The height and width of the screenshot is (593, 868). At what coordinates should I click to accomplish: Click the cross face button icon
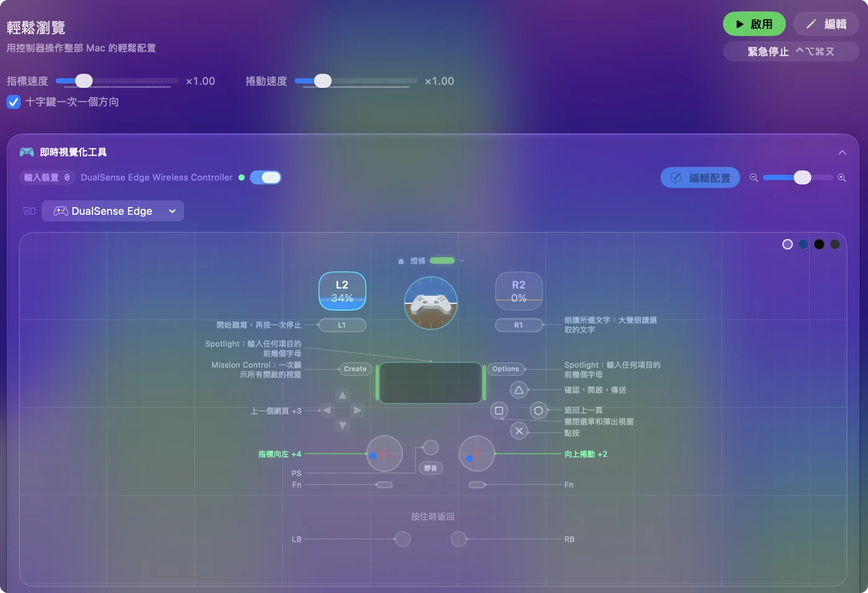click(x=519, y=430)
